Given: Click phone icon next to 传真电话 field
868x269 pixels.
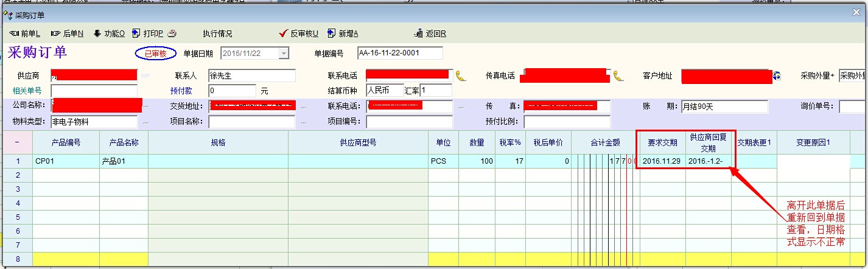Looking at the screenshot, I should click(x=618, y=76).
